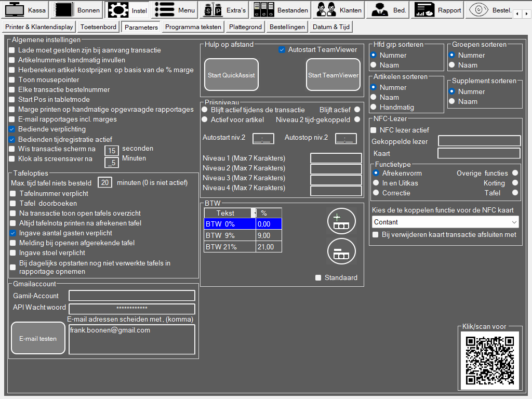
Task: Switch to the Plattegrond tab
Action: click(x=245, y=27)
